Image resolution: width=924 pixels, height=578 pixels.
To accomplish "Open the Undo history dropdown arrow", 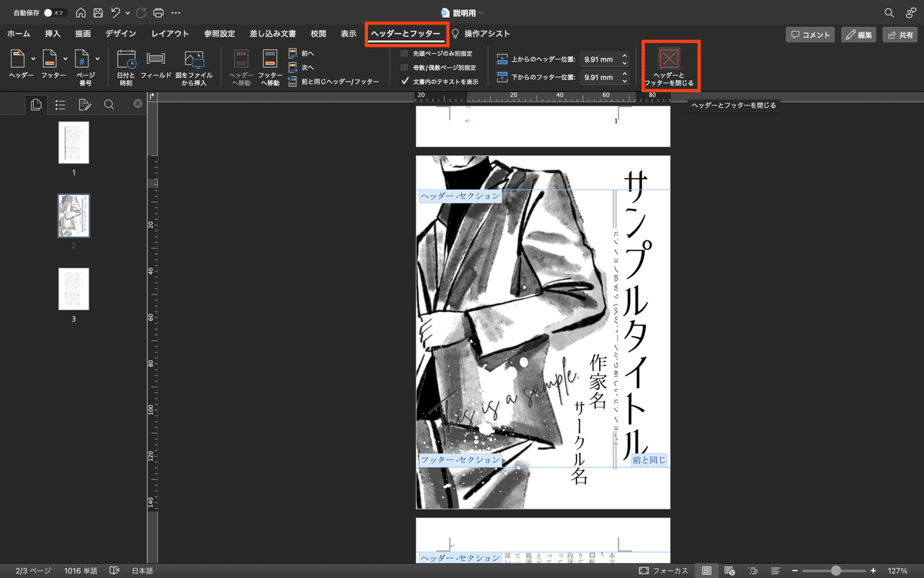I will coord(127,13).
